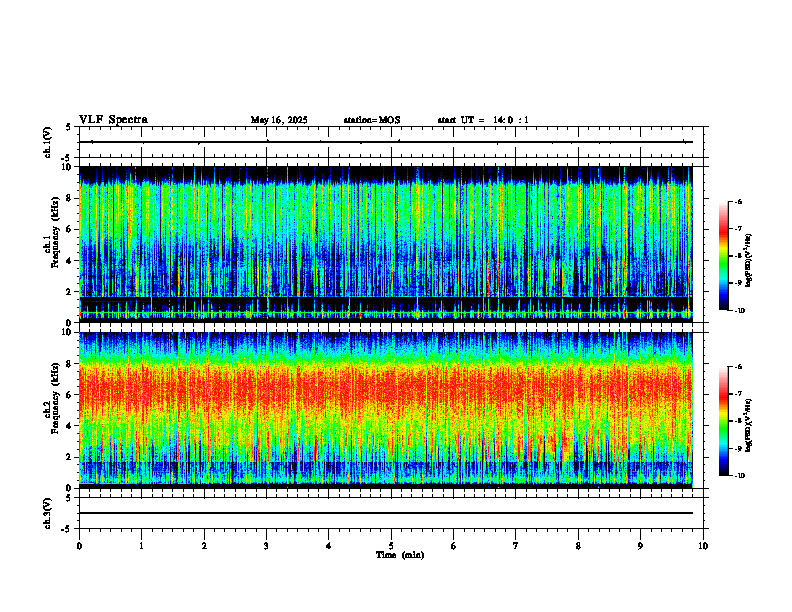792x612 pixels.
Task: Click time axis tick label '2'
Action: pyautogui.click(x=204, y=546)
